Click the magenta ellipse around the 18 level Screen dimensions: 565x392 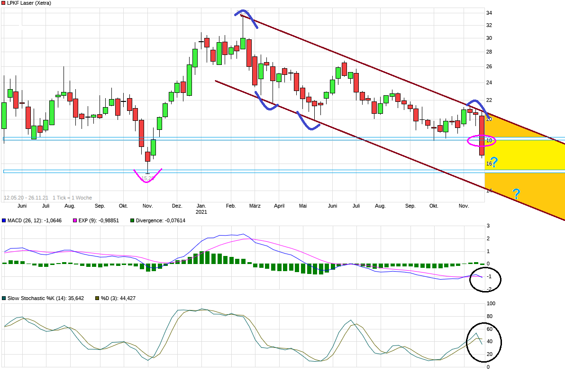tap(482, 140)
